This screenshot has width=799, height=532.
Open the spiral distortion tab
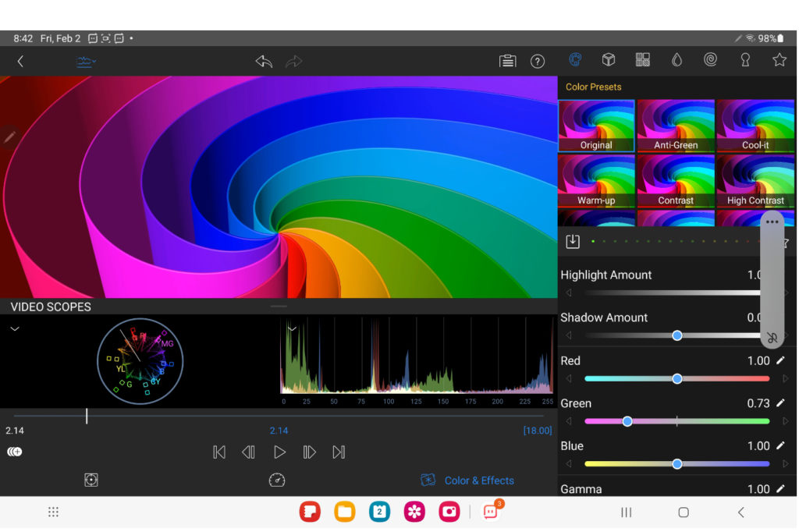click(x=710, y=60)
